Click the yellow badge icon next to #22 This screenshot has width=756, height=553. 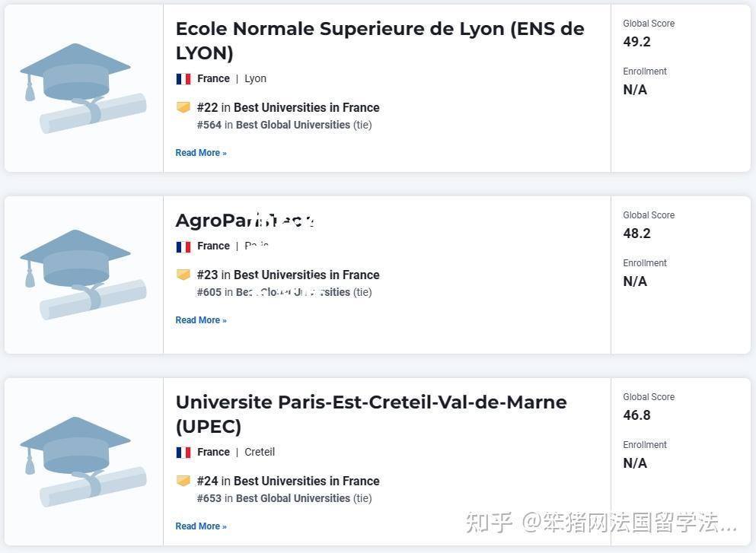pyautogui.click(x=183, y=107)
